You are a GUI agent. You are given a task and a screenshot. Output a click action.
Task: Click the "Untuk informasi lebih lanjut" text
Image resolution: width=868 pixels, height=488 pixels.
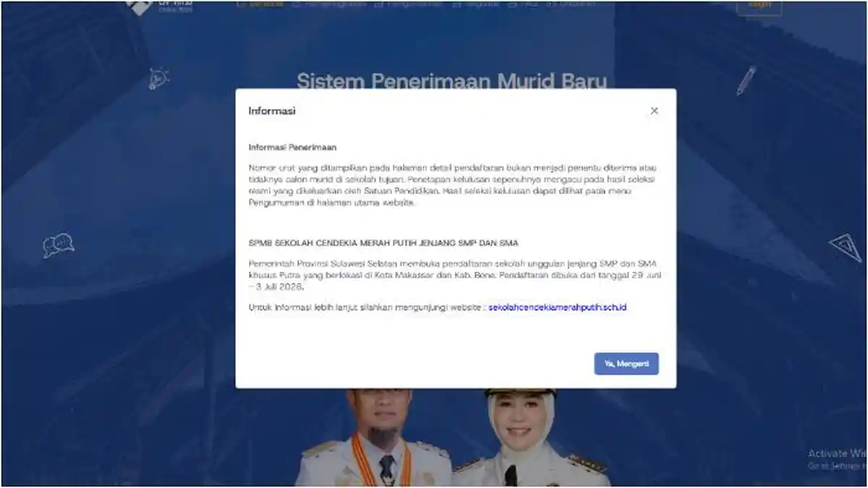367,307
